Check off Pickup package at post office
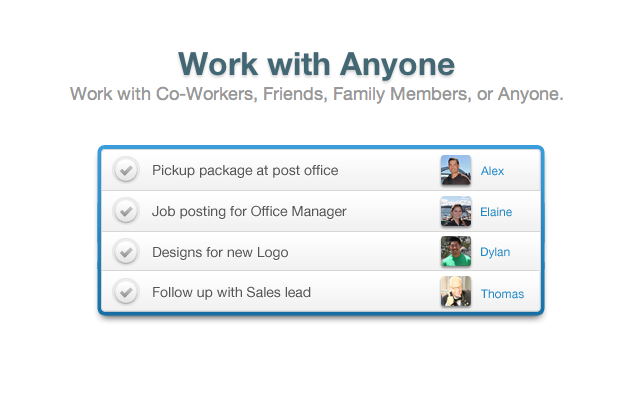The height and width of the screenshot is (400, 640). pos(125,171)
